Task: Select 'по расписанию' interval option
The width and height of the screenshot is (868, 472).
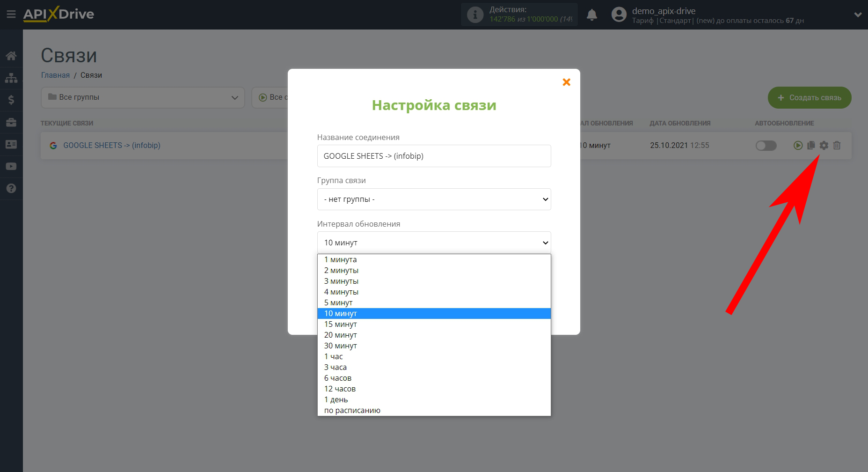Action: 434,410
